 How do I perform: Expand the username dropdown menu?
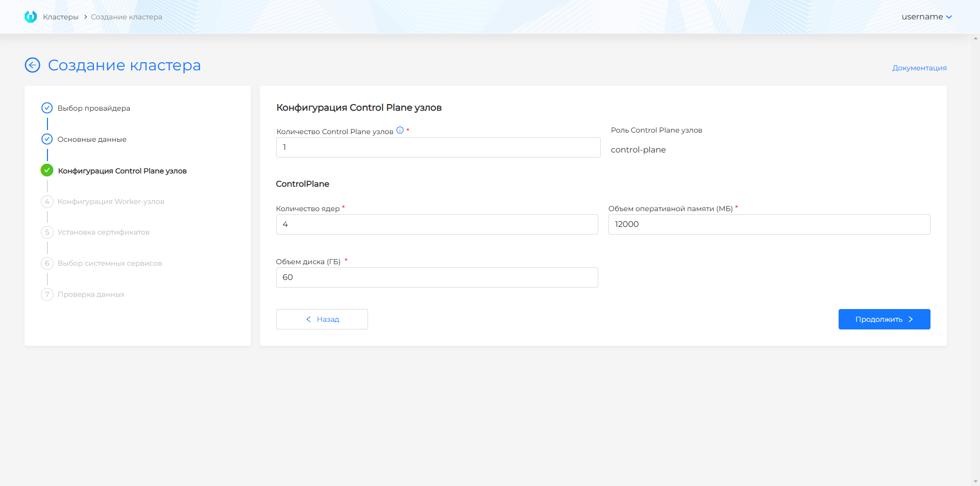pyautogui.click(x=926, y=17)
